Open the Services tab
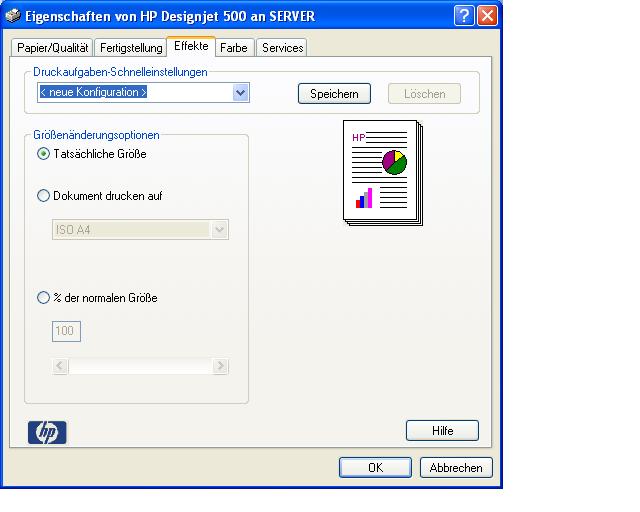The height and width of the screenshot is (512, 640). (282, 48)
